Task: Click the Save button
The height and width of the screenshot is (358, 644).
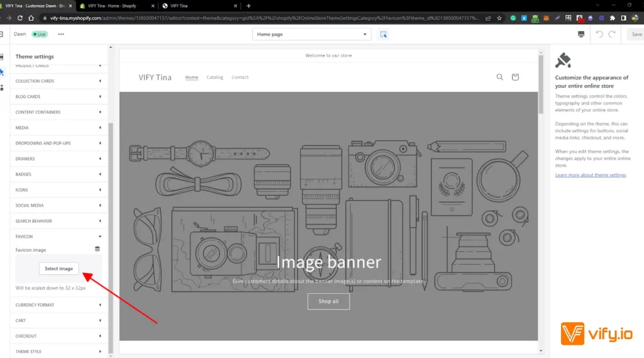Action: [x=636, y=35]
